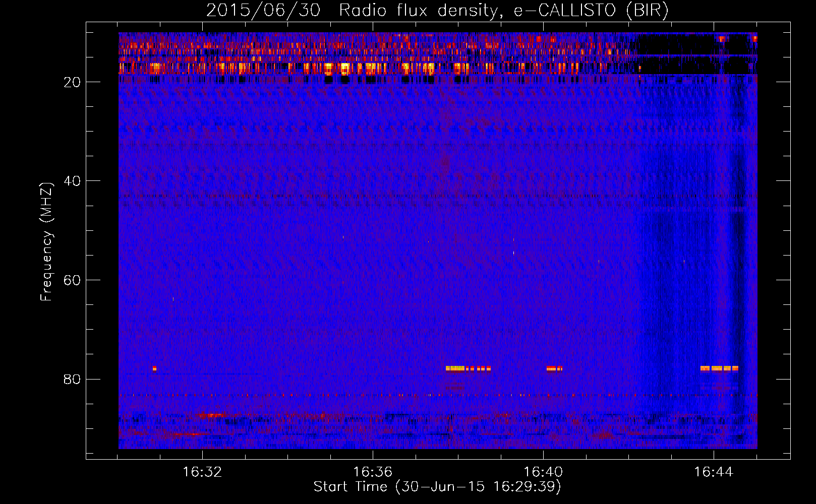Click the 16:36 time tick label
This screenshot has height=504, width=816.
373,472
